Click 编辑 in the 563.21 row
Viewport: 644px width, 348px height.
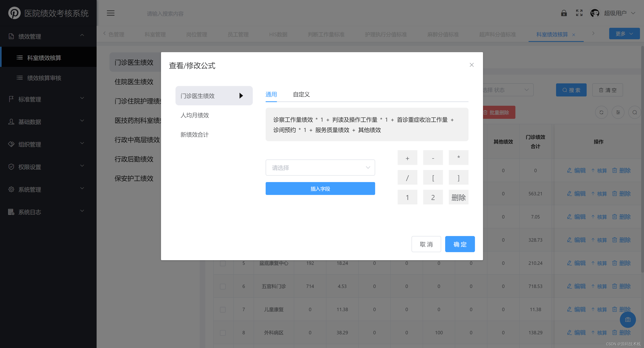576,194
